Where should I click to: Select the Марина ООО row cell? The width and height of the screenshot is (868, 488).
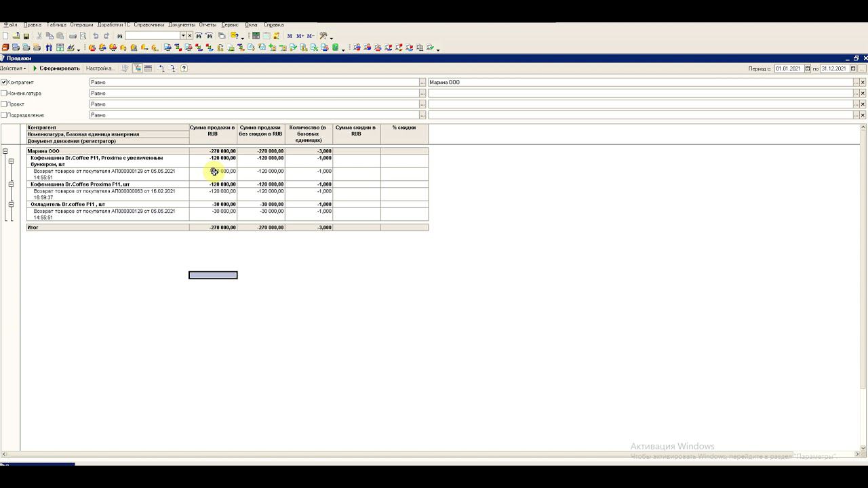(108, 151)
